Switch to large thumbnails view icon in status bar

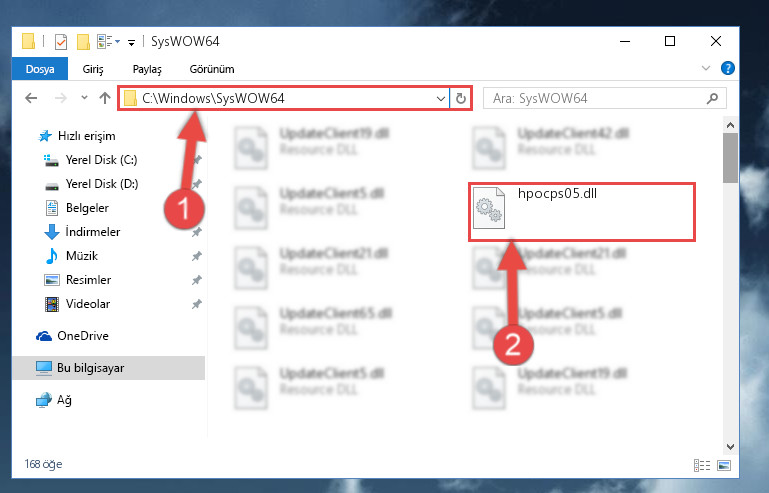(x=724, y=465)
